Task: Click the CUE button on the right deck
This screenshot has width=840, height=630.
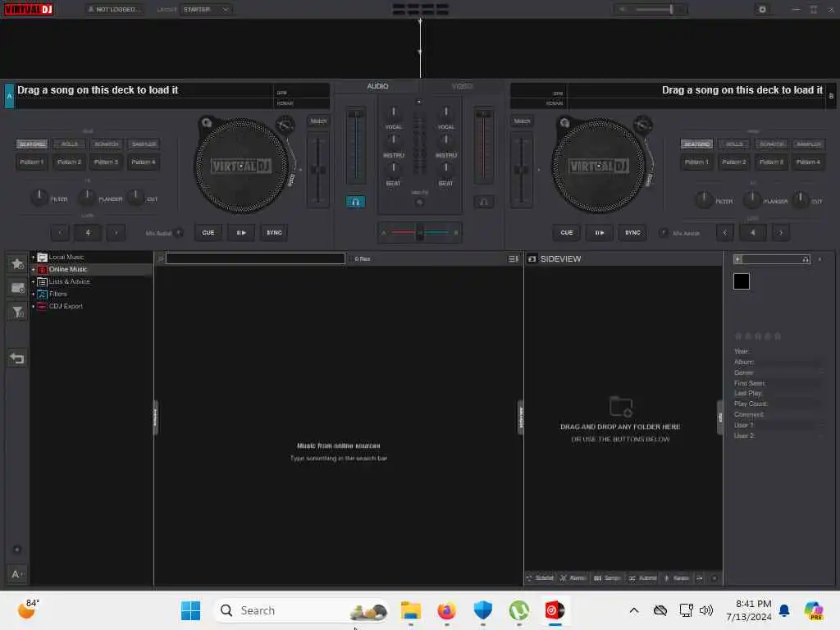Action: pos(566,232)
